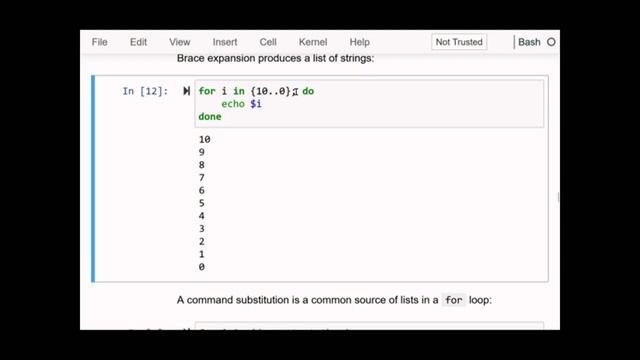Place cursor on the echo $i line
This screenshot has width=640, height=360.
[x=242, y=104]
